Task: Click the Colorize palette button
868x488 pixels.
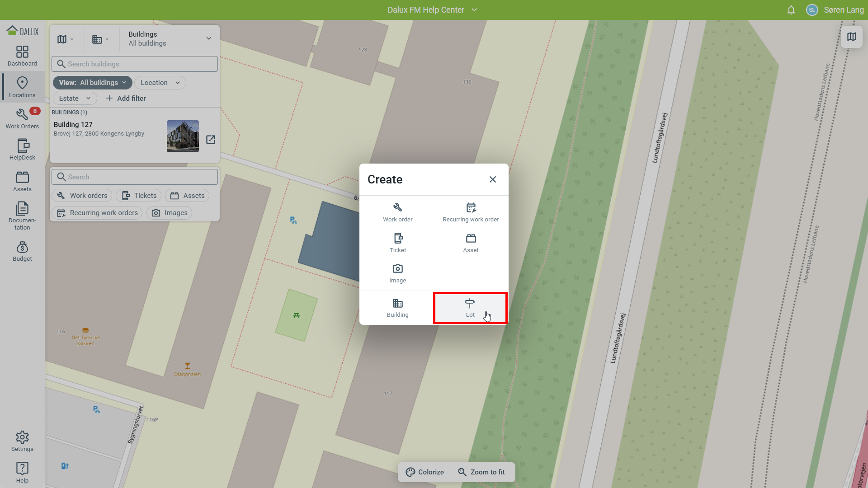Action: (x=425, y=472)
